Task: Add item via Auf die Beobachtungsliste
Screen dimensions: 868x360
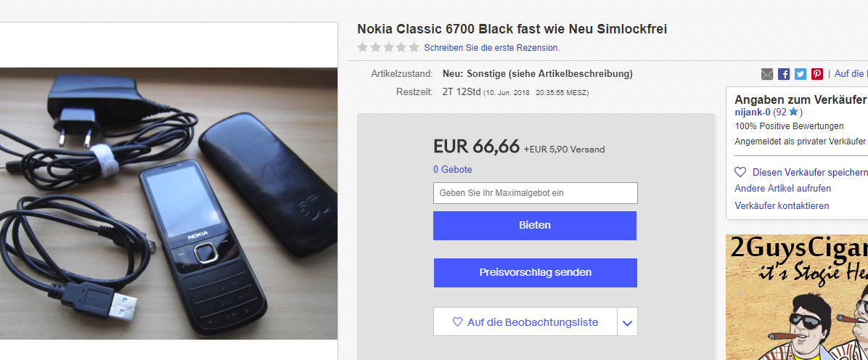Action: click(x=525, y=322)
